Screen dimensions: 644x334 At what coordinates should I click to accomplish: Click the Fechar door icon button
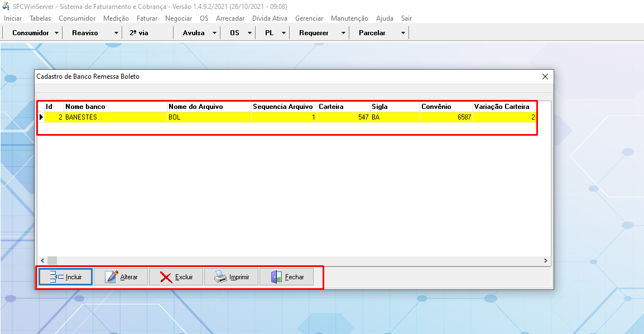[x=277, y=277]
